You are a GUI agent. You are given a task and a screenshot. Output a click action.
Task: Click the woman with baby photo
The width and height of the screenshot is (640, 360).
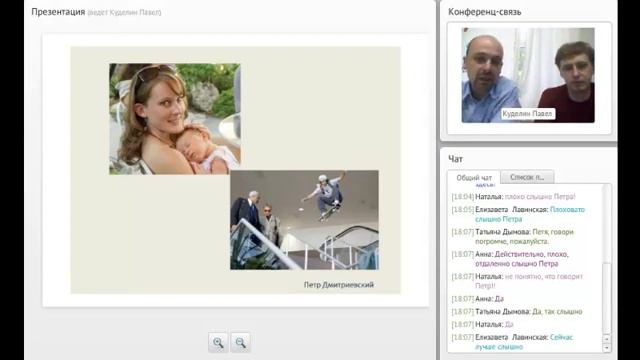pos(175,119)
